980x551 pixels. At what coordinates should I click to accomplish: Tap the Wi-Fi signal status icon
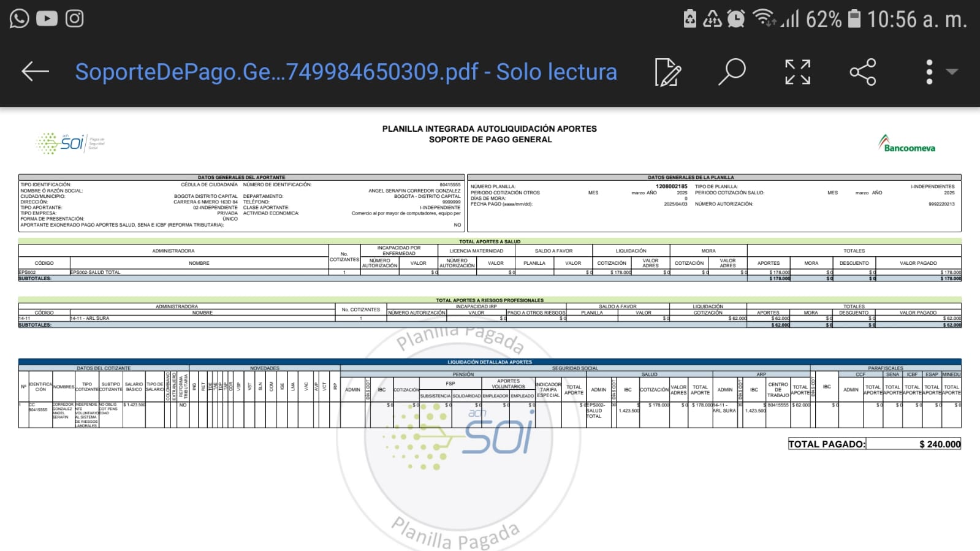tap(764, 18)
